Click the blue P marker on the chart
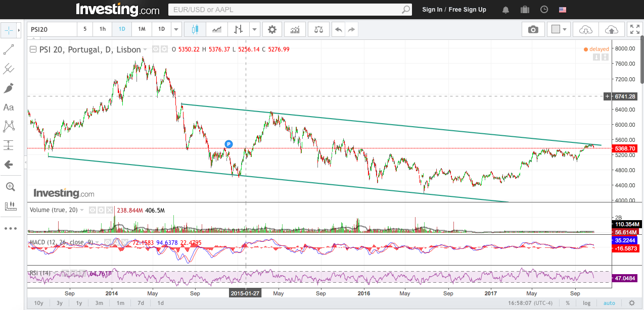The height and width of the screenshot is (310, 644). pyautogui.click(x=228, y=144)
